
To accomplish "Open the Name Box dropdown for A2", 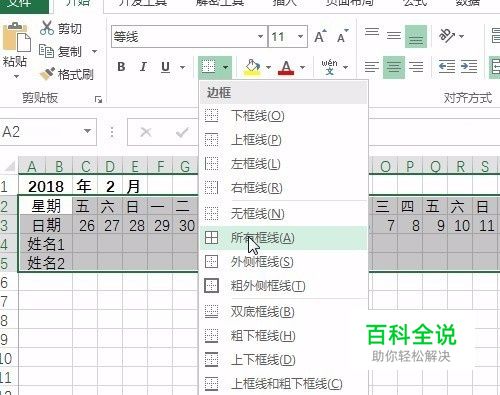I will tap(87, 131).
